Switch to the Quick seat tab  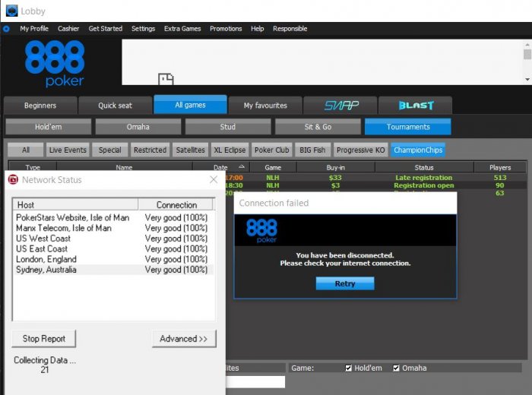(115, 106)
